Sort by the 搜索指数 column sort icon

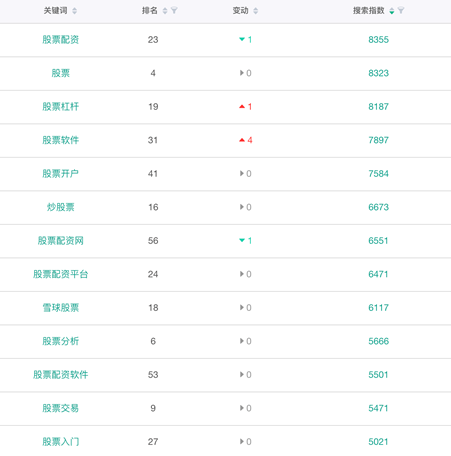pyautogui.click(x=392, y=11)
